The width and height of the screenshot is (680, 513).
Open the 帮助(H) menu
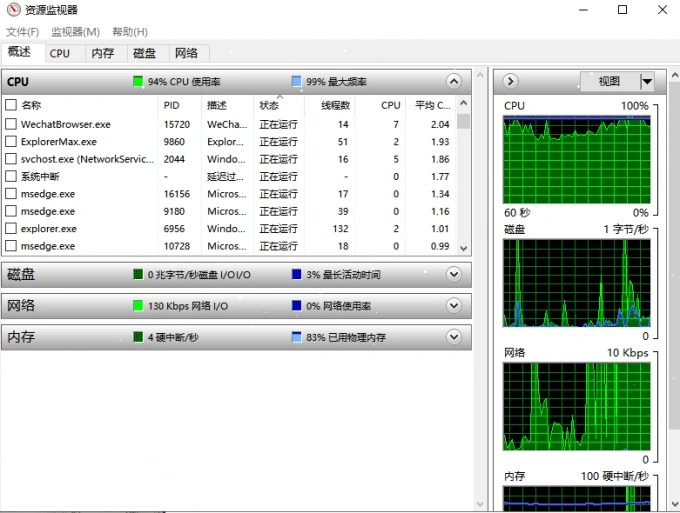pyautogui.click(x=130, y=32)
